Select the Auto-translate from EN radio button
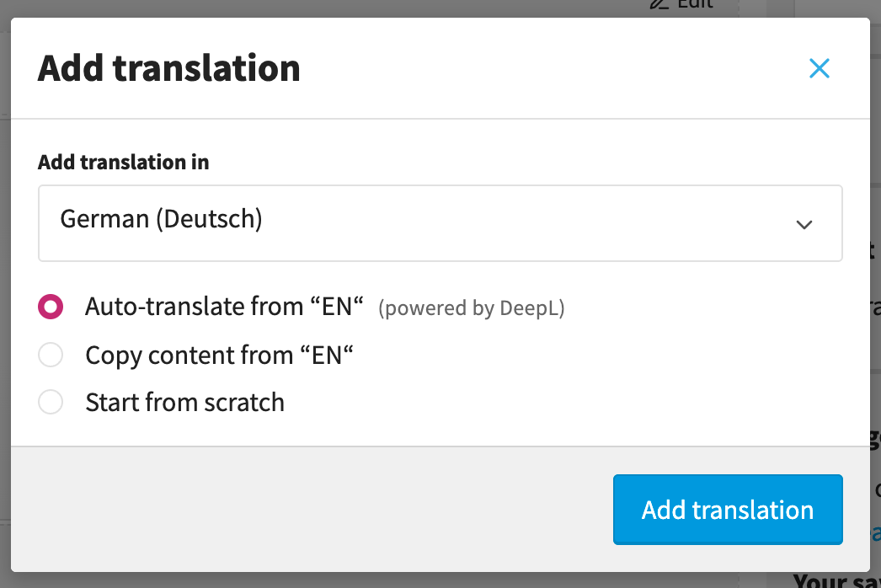This screenshot has width=881, height=588. (51, 307)
